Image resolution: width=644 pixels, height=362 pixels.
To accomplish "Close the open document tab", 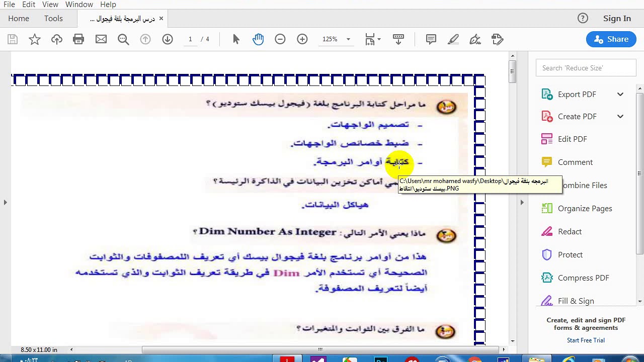I will [x=161, y=19].
